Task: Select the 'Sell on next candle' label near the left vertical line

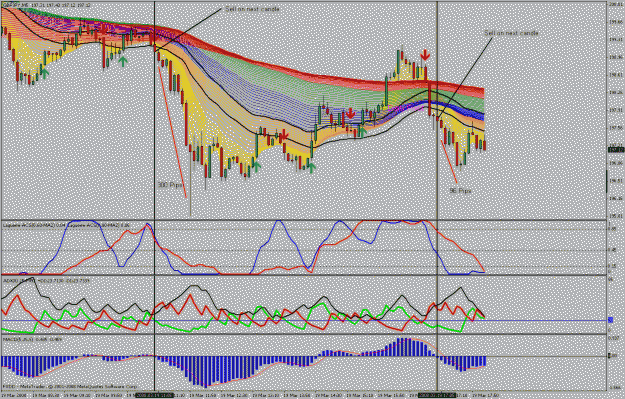Action: point(252,9)
